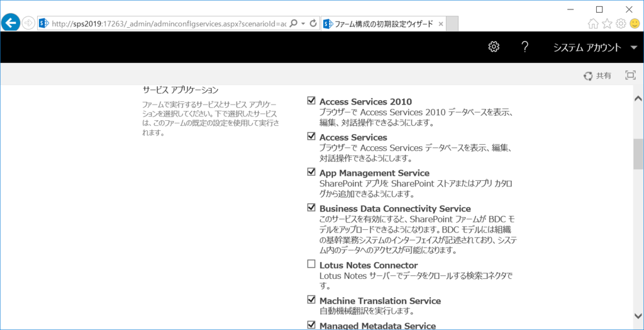Open browser Tools gear icon
The width and height of the screenshot is (644, 330).
click(x=621, y=24)
